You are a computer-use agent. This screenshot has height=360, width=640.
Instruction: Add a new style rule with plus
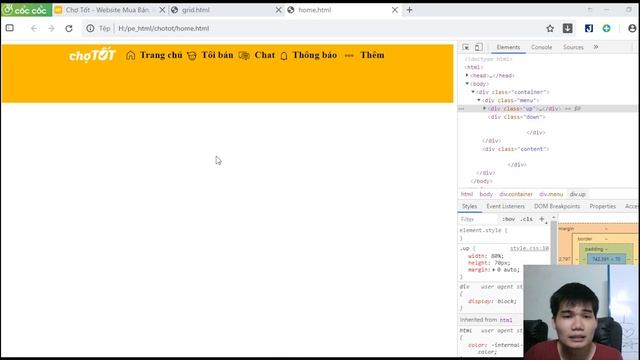[542, 220]
